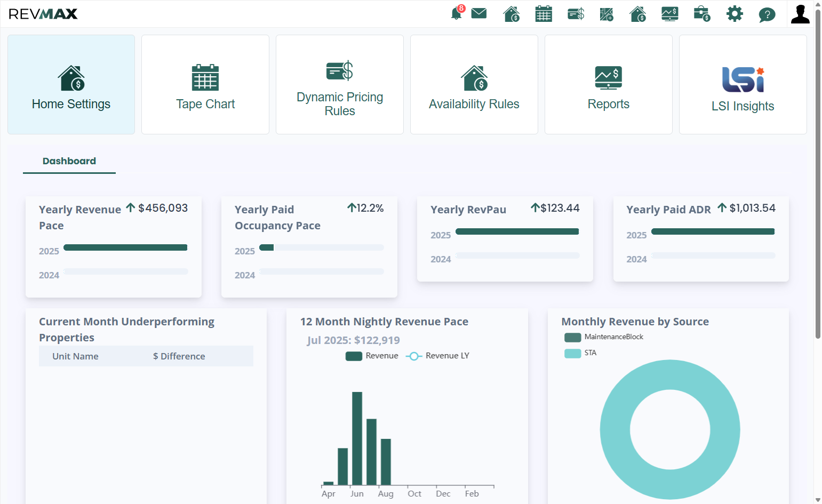This screenshot has width=822, height=504.
Task: Toggle the Revenue LY legend series
Action: pos(437,356)
